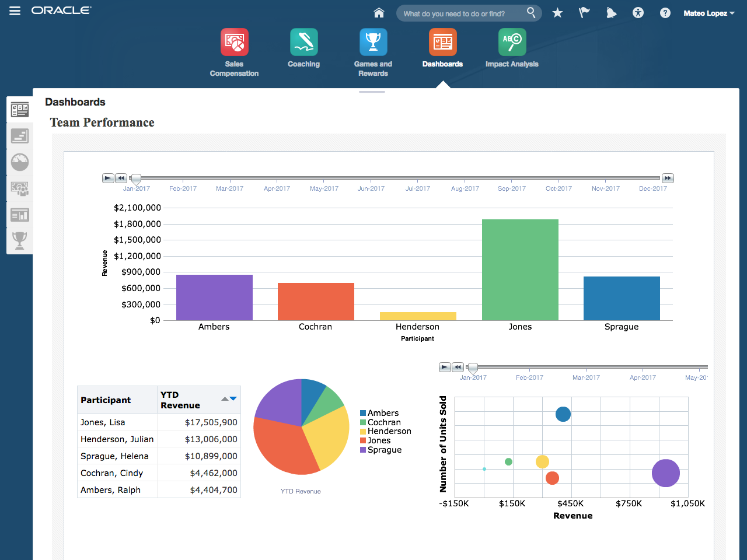Open the hamburger navigator menu
The height and width of the screenshot is (560, 747).
click(15, 10)
